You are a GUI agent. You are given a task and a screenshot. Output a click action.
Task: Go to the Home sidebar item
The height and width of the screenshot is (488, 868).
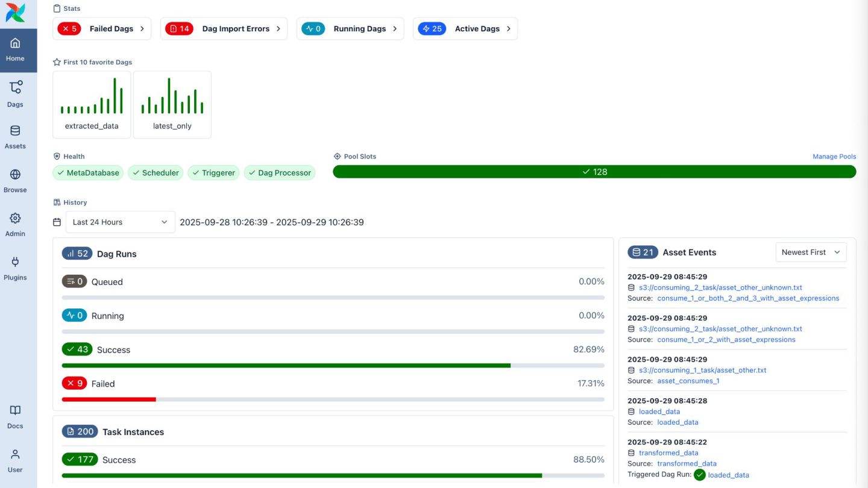[16, 50]
